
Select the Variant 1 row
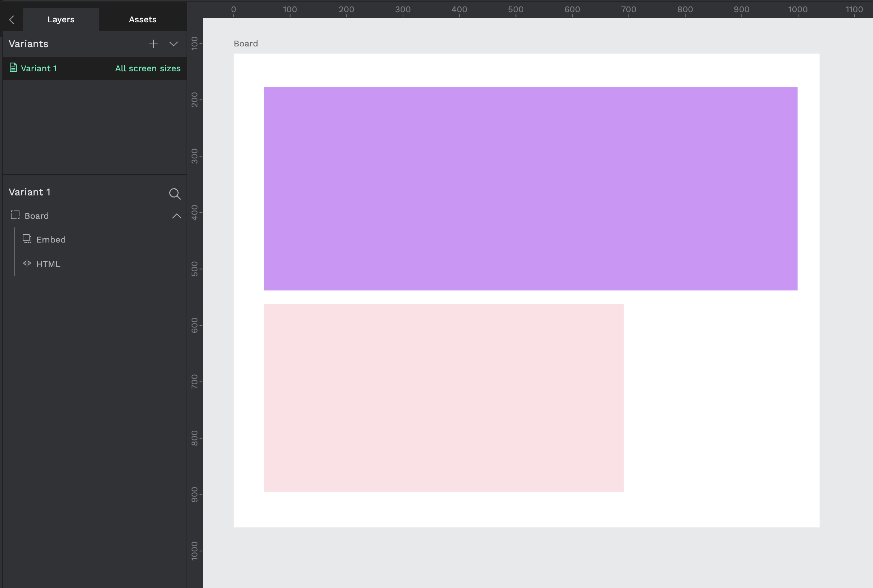[x=95, y=68]
